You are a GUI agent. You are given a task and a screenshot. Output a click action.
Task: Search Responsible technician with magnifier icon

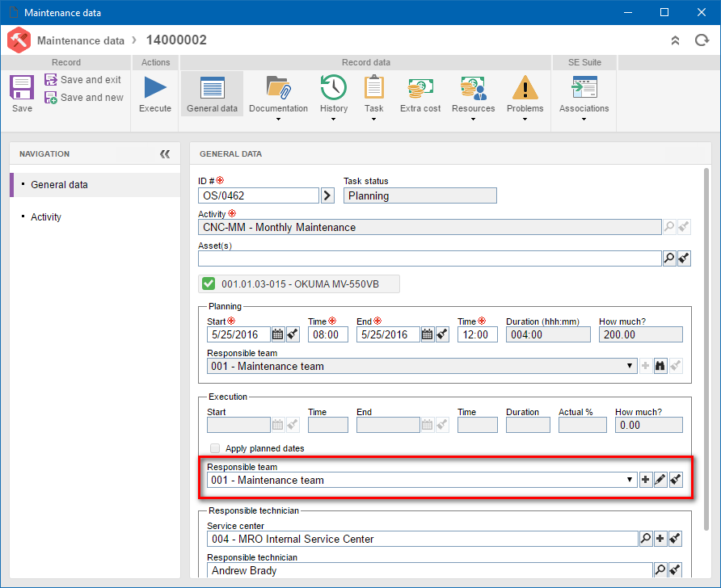(660, 569)
